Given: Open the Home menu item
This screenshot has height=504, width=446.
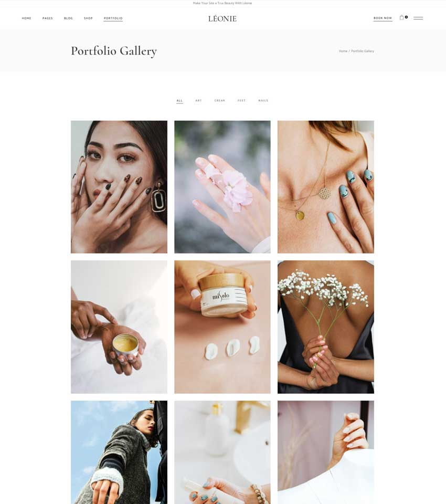Looking at the screenshot, I should 26,18.
